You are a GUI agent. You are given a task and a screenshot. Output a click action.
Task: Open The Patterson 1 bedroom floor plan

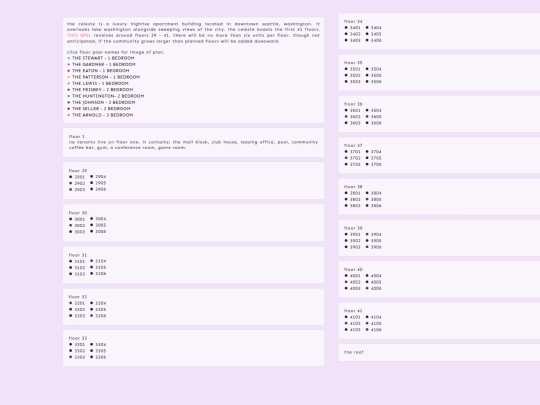[x=106, y=77]
